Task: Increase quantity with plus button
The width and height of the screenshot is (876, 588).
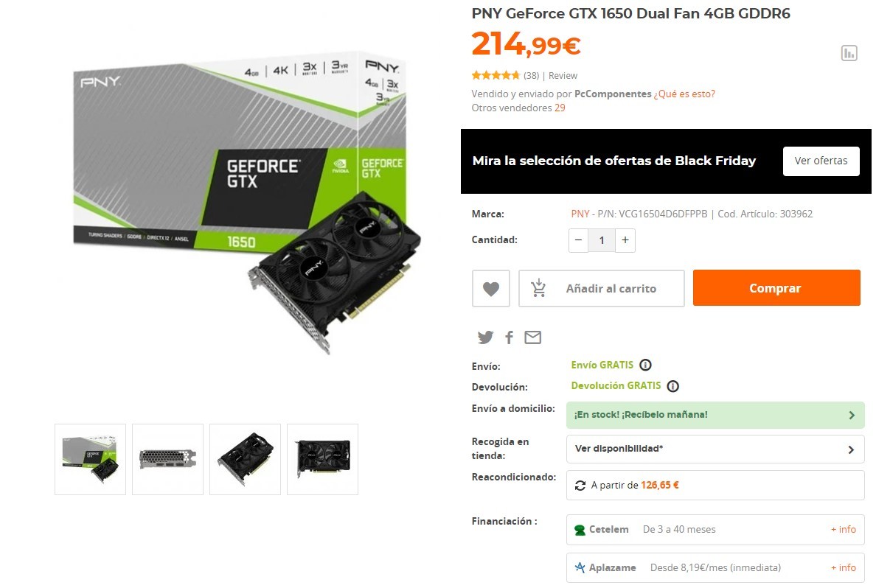Action: [625, 240]
